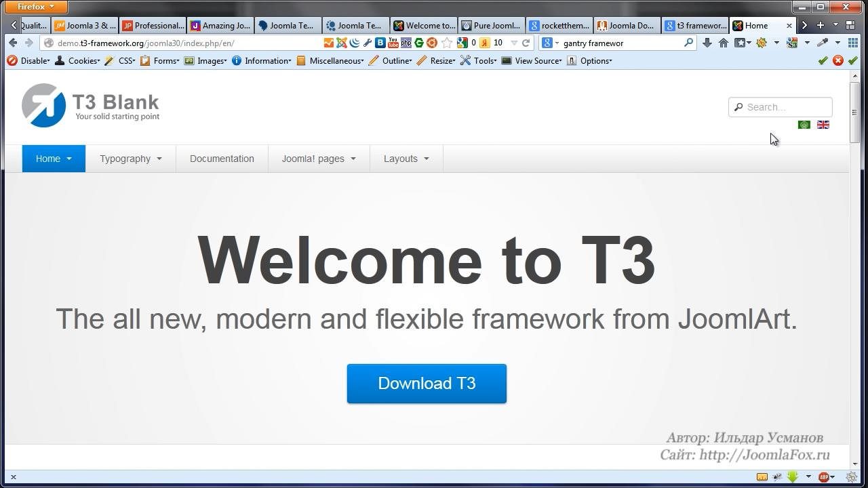Viewport: 868px width, 488px height.
Task: Open the Images developer toolbar menu
Action: click(x=205, y=60)
